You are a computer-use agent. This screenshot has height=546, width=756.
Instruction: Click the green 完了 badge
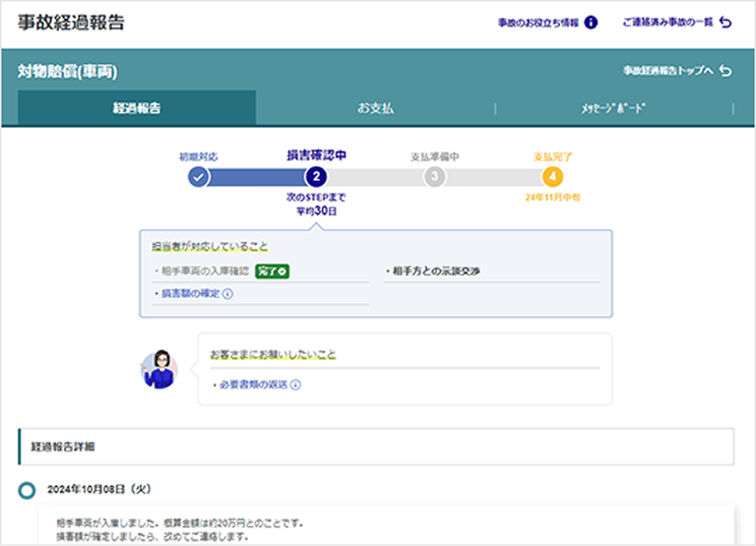point(273,271)
